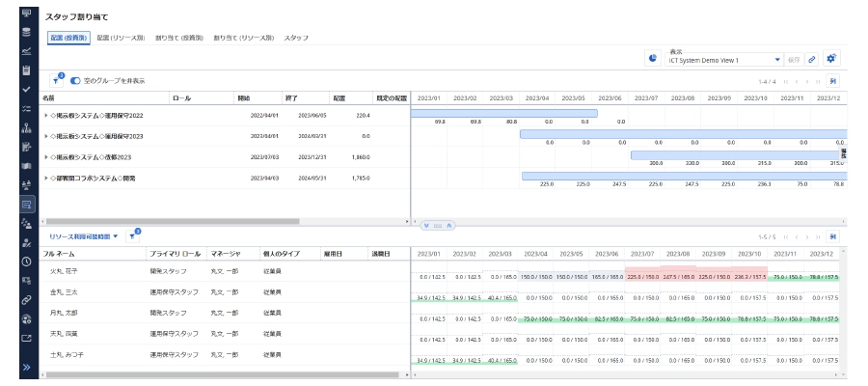Open the open-book icon in sidebar
Image resolution: width=868 pixels, height=386 pixels.
26,166
